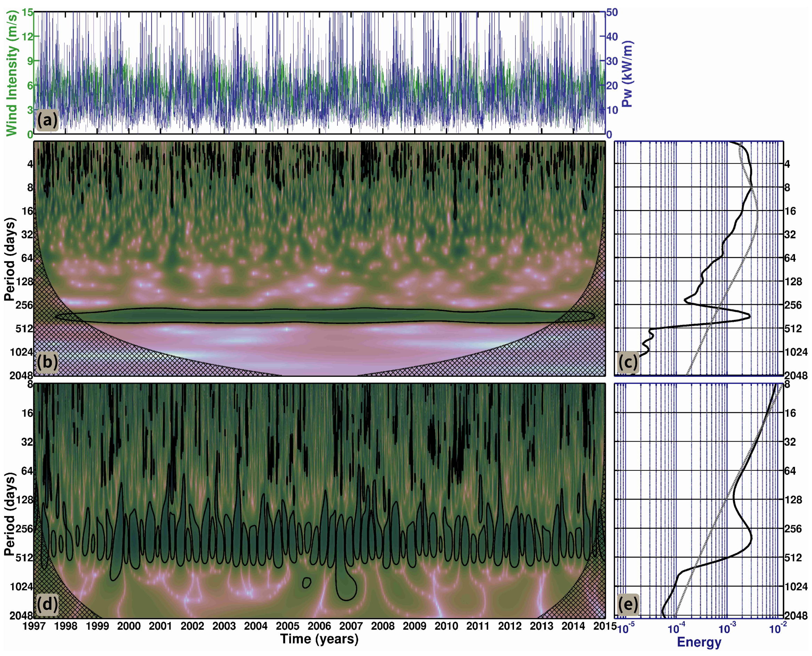The image size is (812, 656).
Task: Click the Wind Intensity (m/s) axis title
Action: 12,73
